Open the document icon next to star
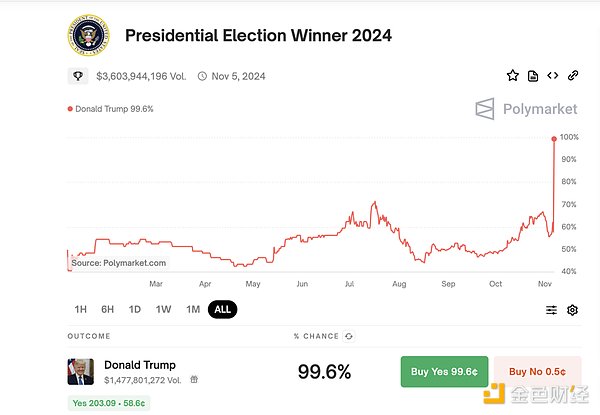 (x=533, y=75)
